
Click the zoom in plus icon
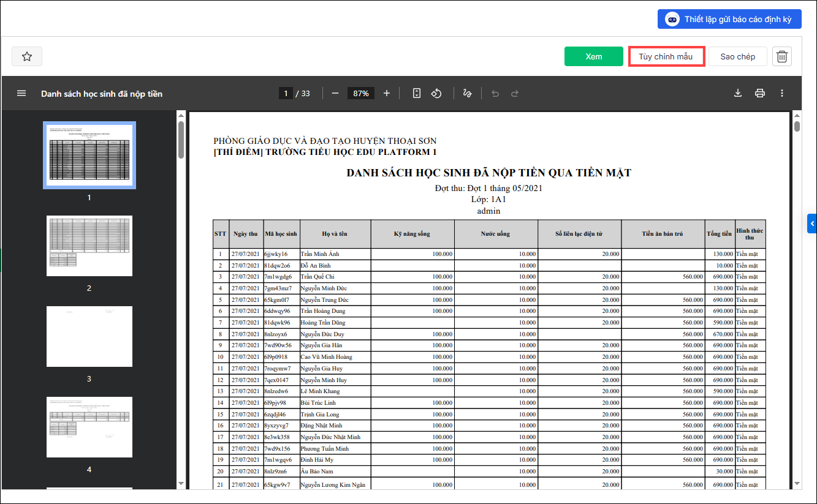[387, 93]
